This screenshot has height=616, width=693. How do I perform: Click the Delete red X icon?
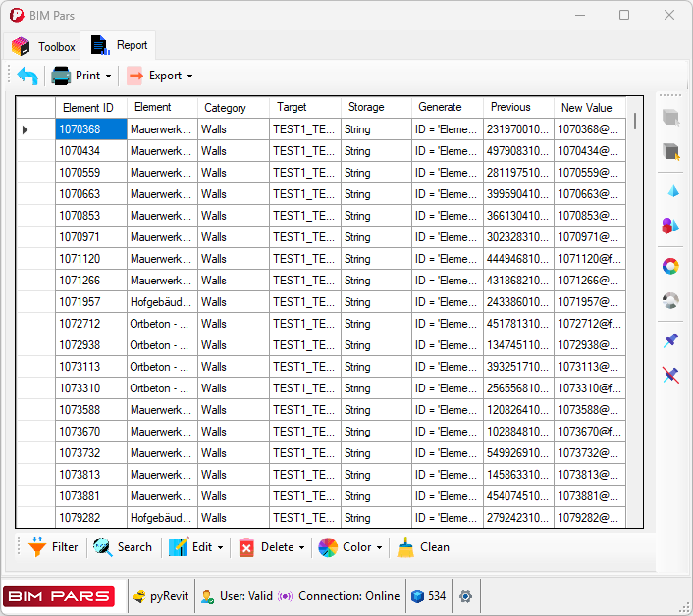pyautogui.click(x=246, y=547)
